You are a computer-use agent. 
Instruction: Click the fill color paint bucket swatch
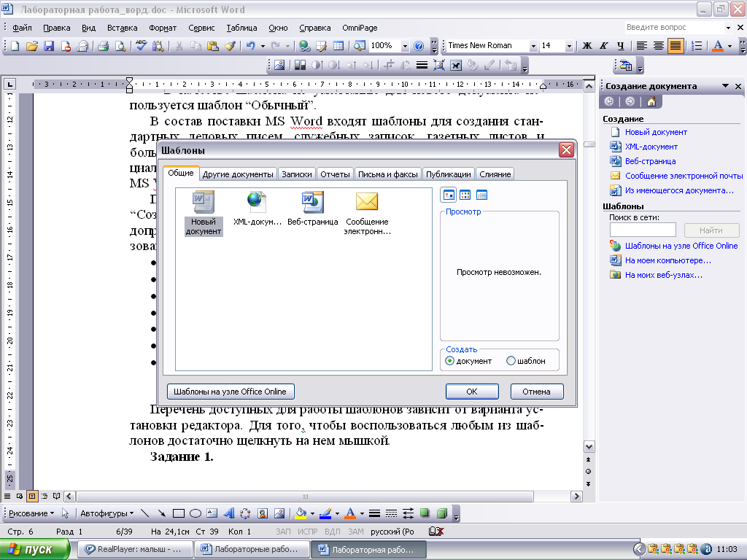[x=301, y=513]
